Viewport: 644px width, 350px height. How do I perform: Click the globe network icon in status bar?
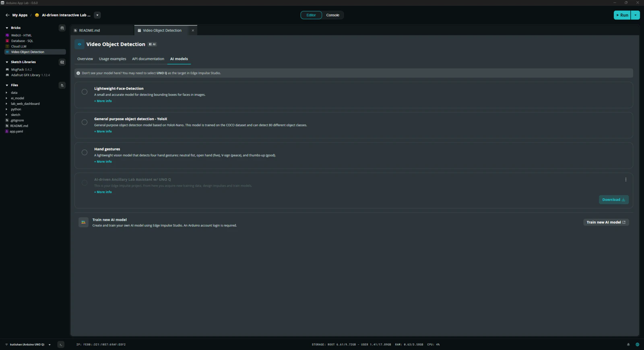point(637,345)
